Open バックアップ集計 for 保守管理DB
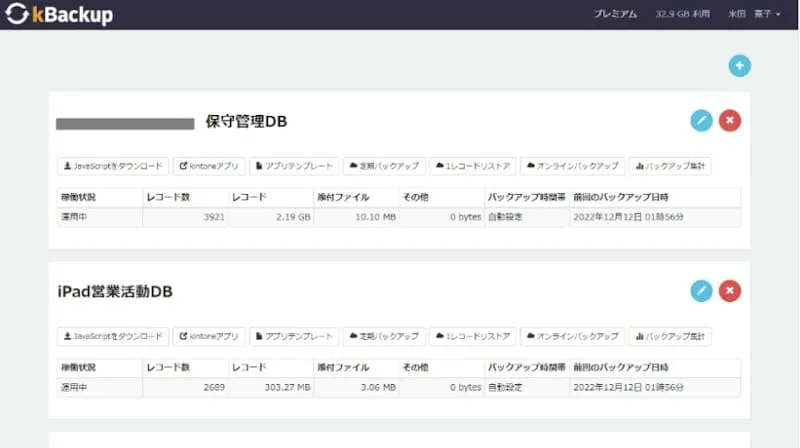Viewport: 800px width, 448px height. click(671, 166)
